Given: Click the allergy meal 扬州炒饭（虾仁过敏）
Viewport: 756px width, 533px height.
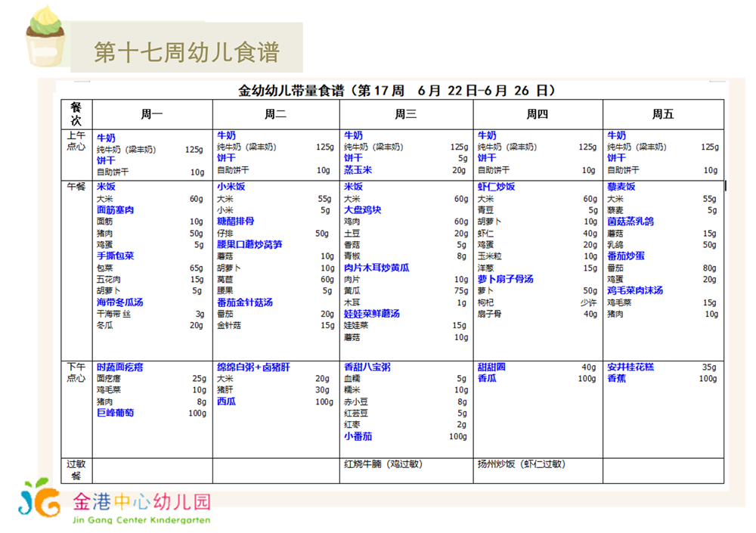Looking at the screenshot, I should [521, 464].
